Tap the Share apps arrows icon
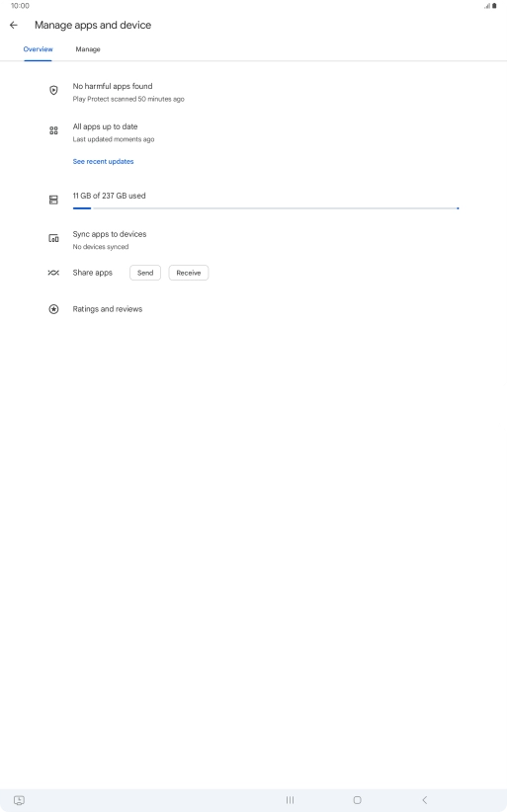 (53, 273)
